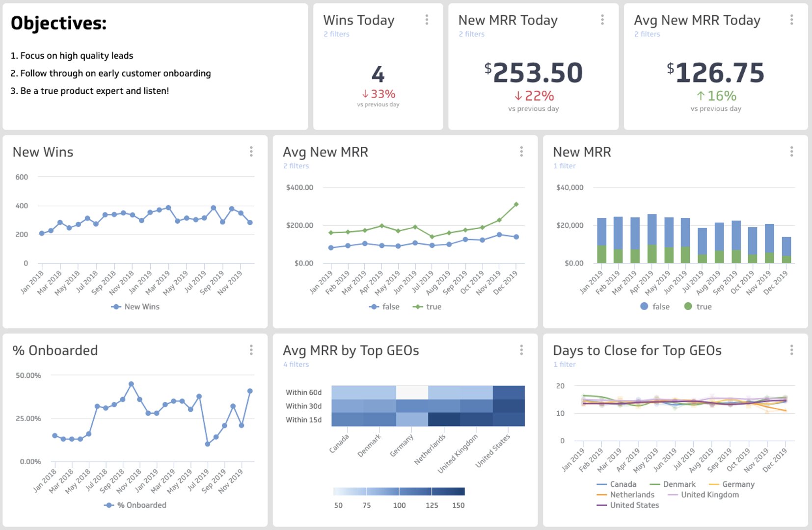Viewport: 812px width, 530px height.
Task: Click the kebab menu on the New Wins chart
Action: tap(251, 152)
